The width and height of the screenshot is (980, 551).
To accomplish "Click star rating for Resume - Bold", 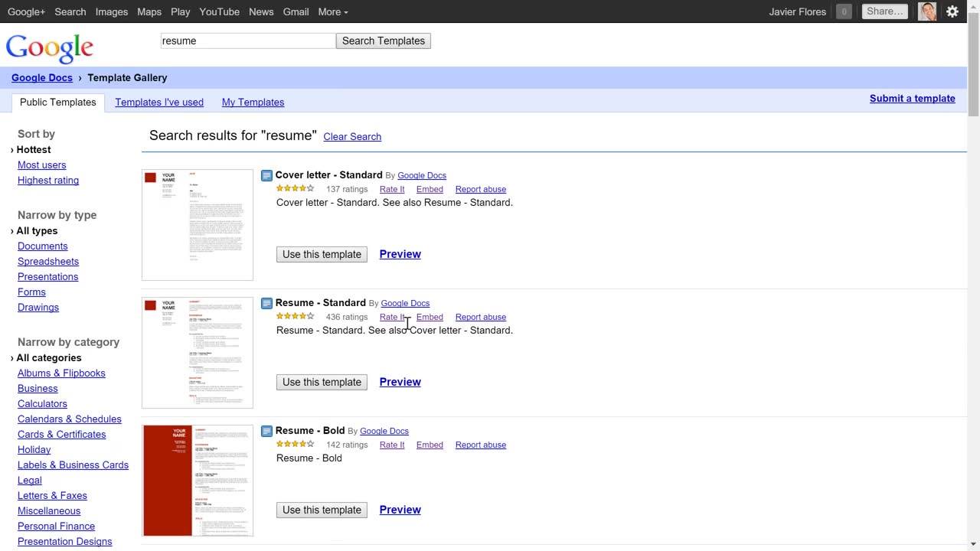I will pos(296,444).
